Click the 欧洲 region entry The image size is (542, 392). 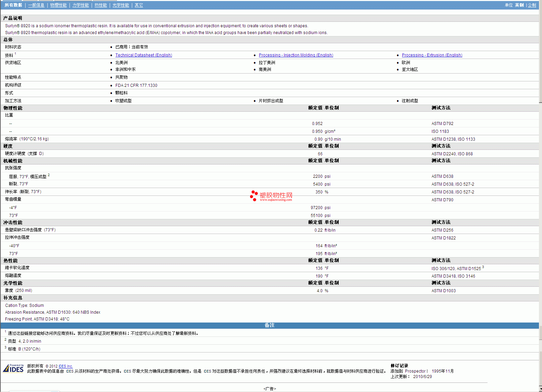coord(406,63)
